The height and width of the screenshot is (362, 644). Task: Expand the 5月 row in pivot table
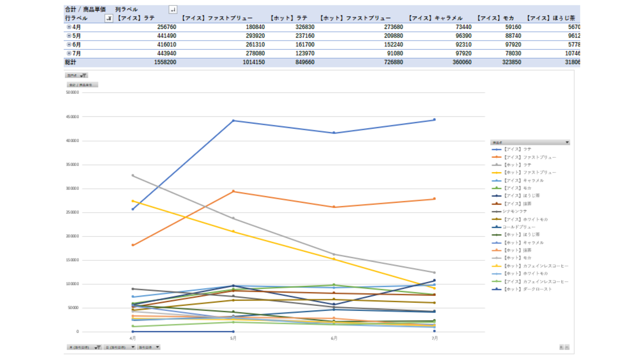[x=69, y=36]
